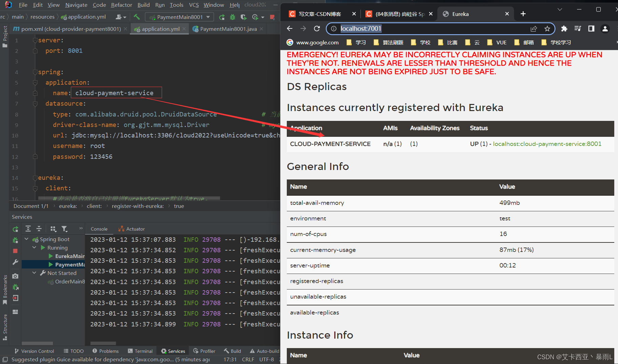Screen dimensions: 618x364
Task: Click the Exit icon in Services sidebar
Action: click(15, 298)
